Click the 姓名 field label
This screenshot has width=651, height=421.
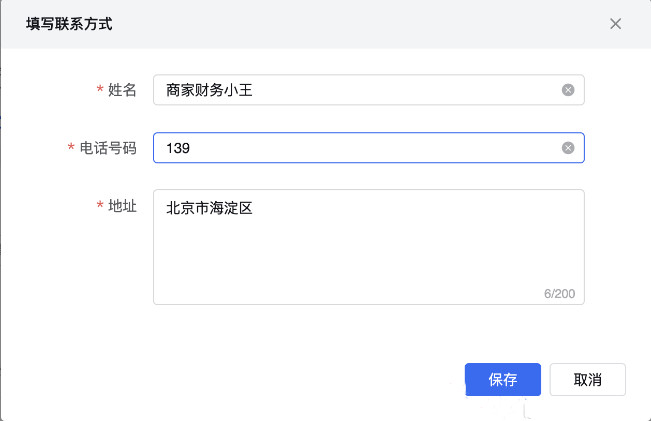coord(122,90)
